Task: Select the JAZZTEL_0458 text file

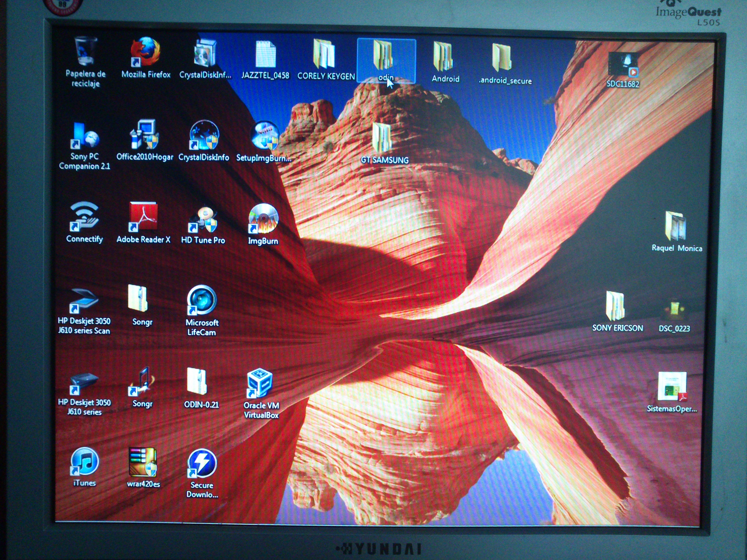Action: [x=265, y=55]
